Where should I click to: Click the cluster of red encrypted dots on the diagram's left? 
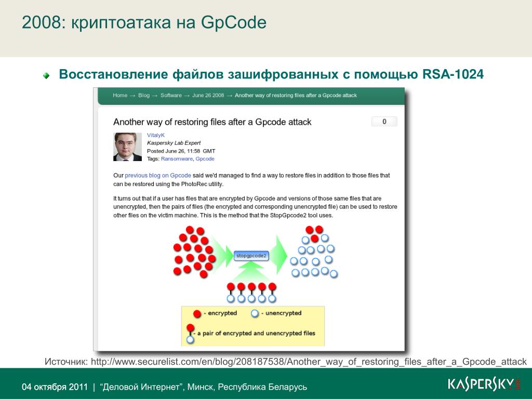pos(194,252)
